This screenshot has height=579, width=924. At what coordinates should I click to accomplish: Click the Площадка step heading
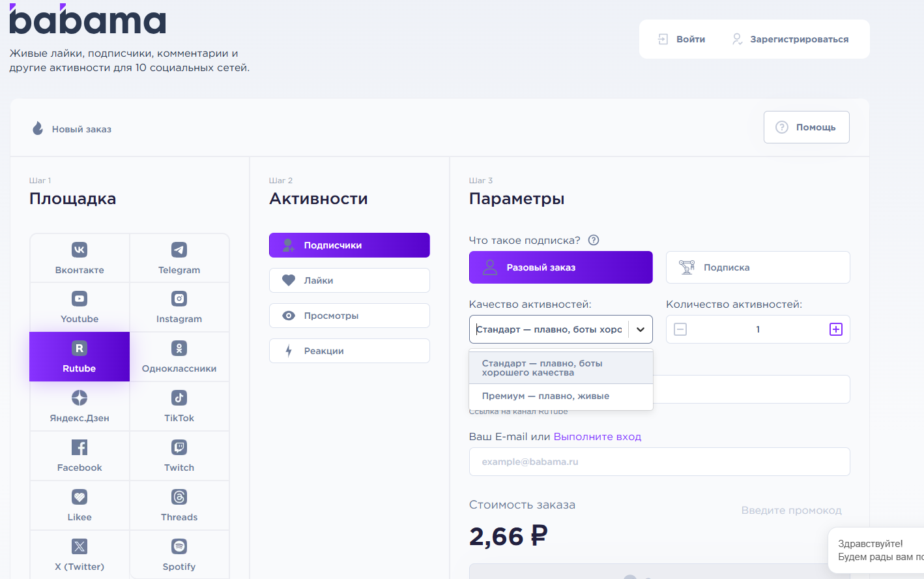click(73, 199)
